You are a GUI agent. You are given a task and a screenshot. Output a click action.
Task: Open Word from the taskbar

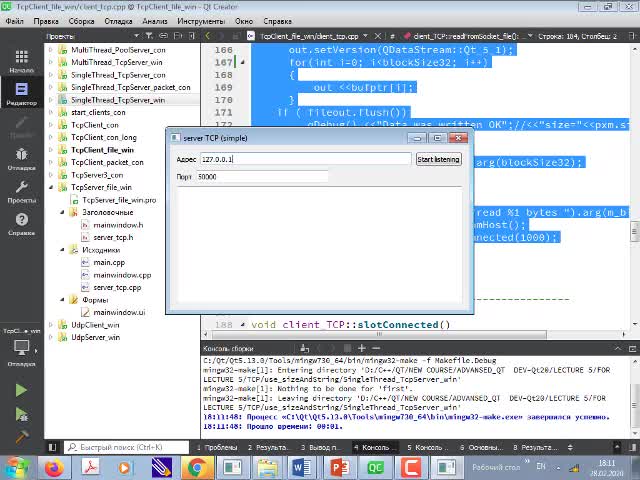point(302,467)
